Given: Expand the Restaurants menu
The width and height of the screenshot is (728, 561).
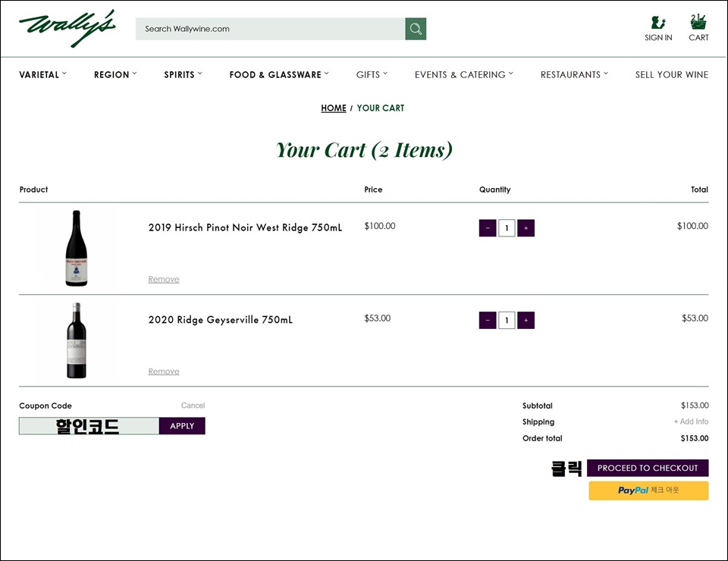Looking at the screenshot, I should [x=574, y=75].
